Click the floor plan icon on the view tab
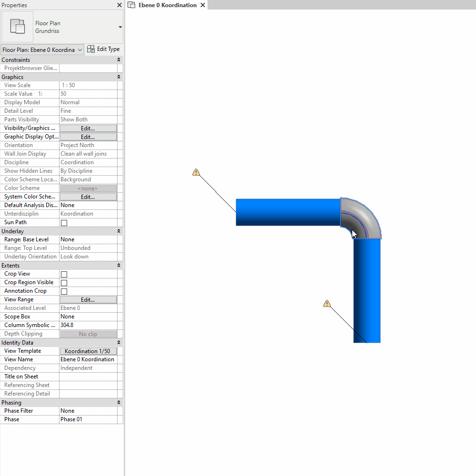Viewport: 476px width, 476px height. click(131, 5)
